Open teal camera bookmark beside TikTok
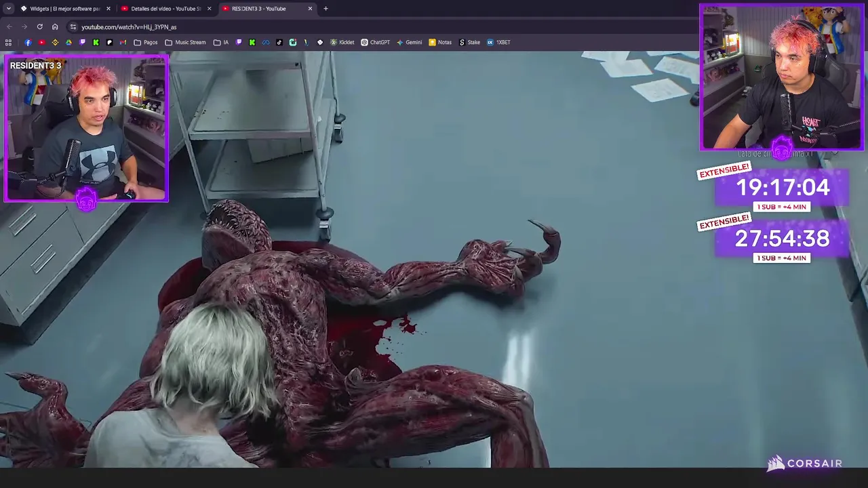Image resolution: width=868 pixels, height=488 pixels. 293,42
